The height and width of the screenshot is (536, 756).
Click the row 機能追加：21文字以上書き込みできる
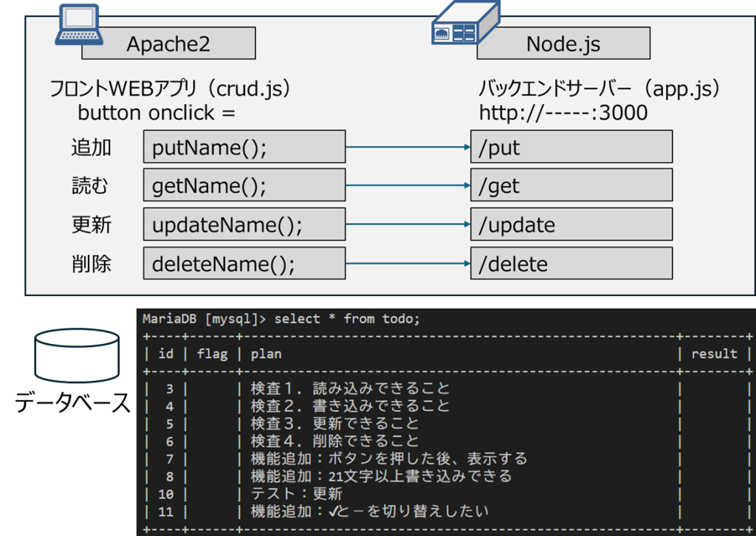382,476
